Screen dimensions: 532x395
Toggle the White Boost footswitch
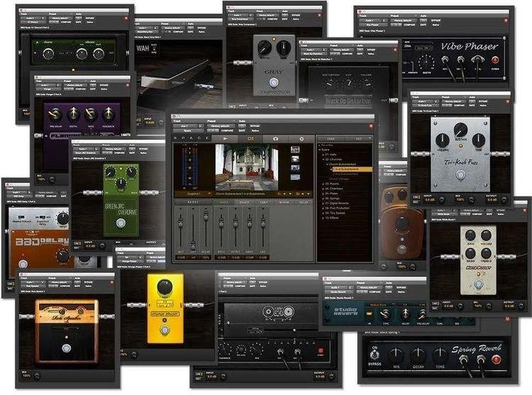coord(478,284)
